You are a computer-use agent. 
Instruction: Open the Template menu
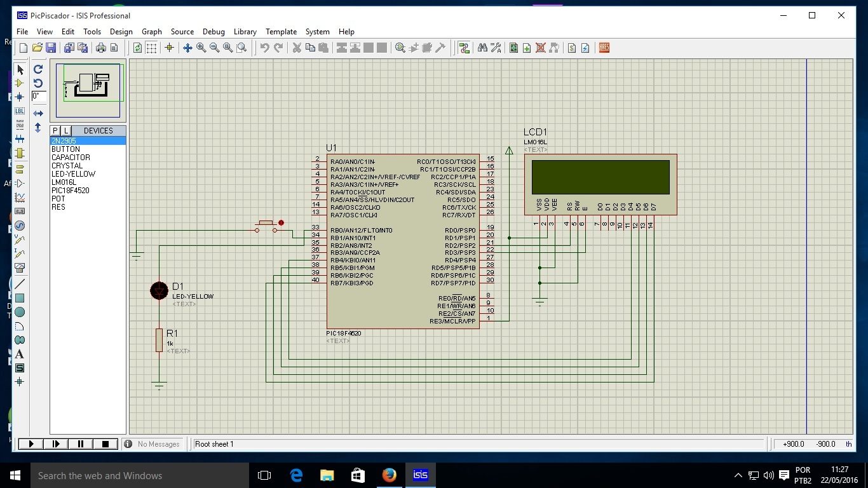click(281, 31)
